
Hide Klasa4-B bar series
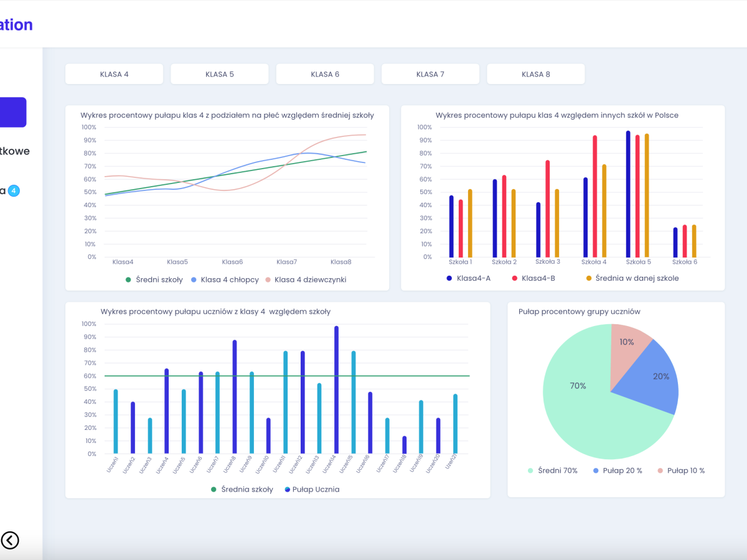(515, 278)
